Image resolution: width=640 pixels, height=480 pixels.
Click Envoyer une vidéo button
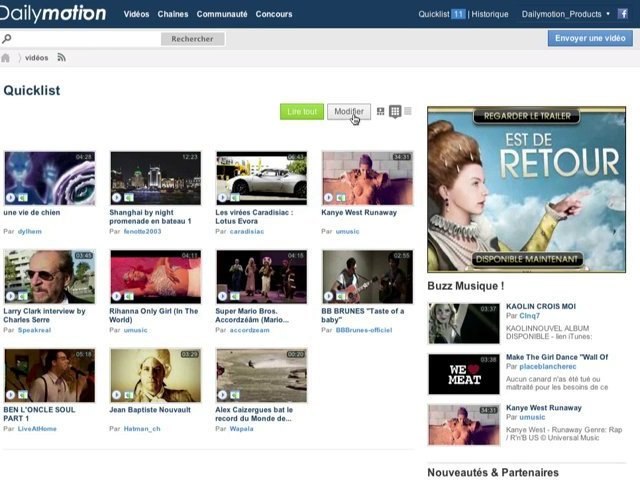click(x=590, y=38)
